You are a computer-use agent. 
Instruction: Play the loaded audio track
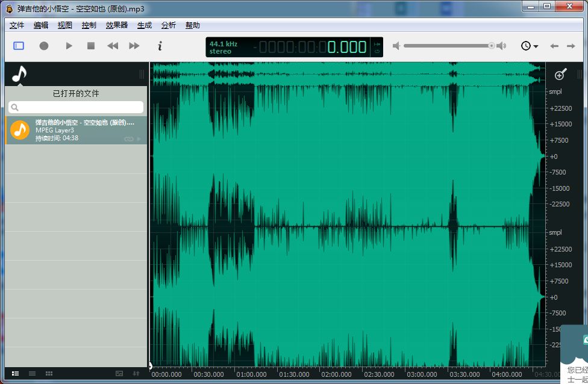69,46
